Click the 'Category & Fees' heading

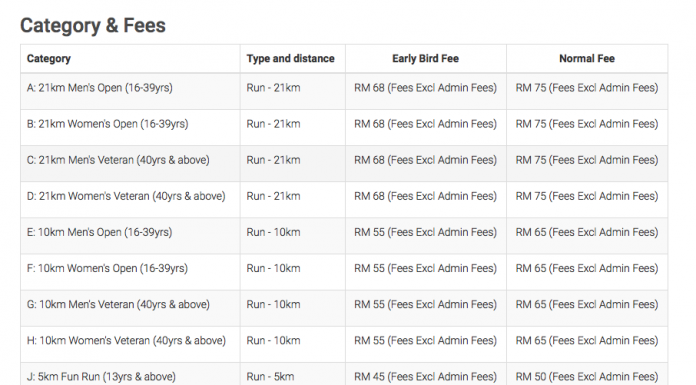click(93, 26)
